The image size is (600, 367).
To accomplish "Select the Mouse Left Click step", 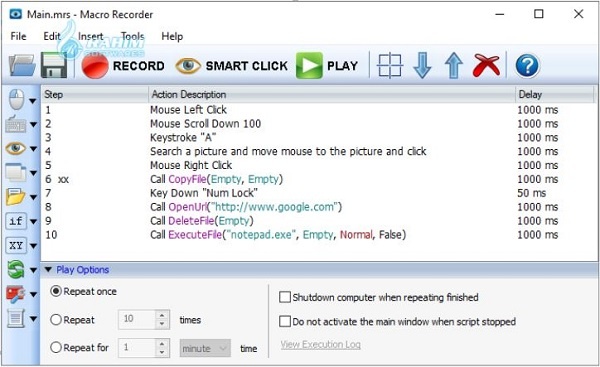I will [188, 110].
